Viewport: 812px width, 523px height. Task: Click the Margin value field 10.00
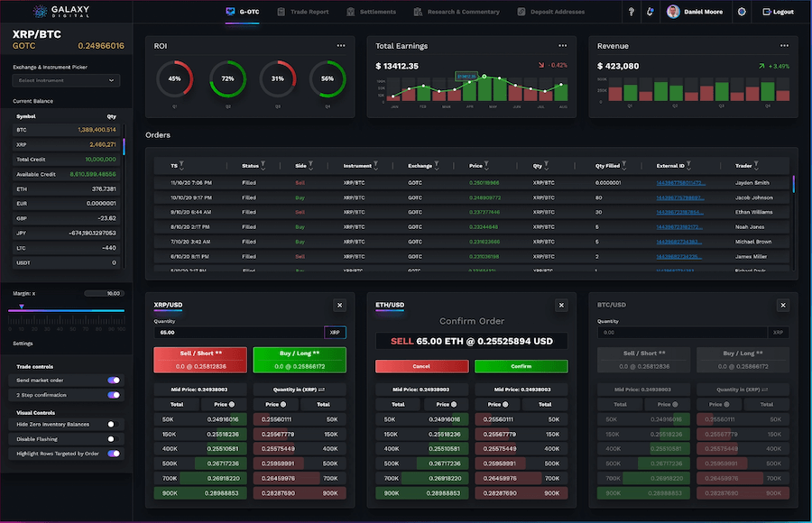point(104,294)
